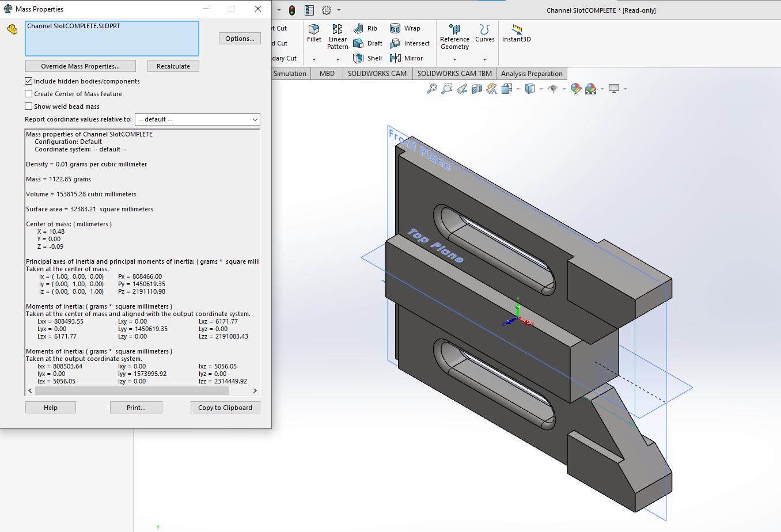Click the Draft feature tool
This screenshot has height=532, width=781.
point(367,43)
